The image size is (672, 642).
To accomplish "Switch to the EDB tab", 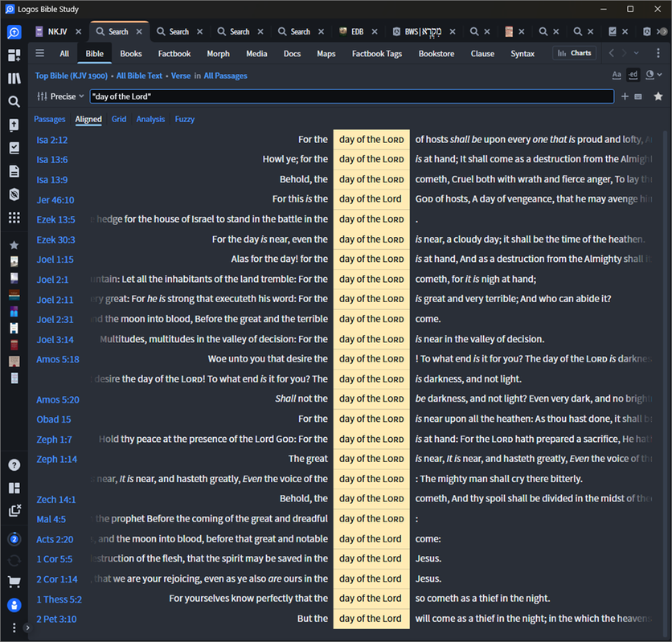I will point(352,31).
